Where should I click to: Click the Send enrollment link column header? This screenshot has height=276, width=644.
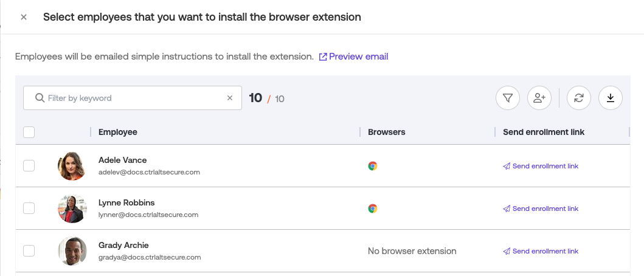[544, 132]
